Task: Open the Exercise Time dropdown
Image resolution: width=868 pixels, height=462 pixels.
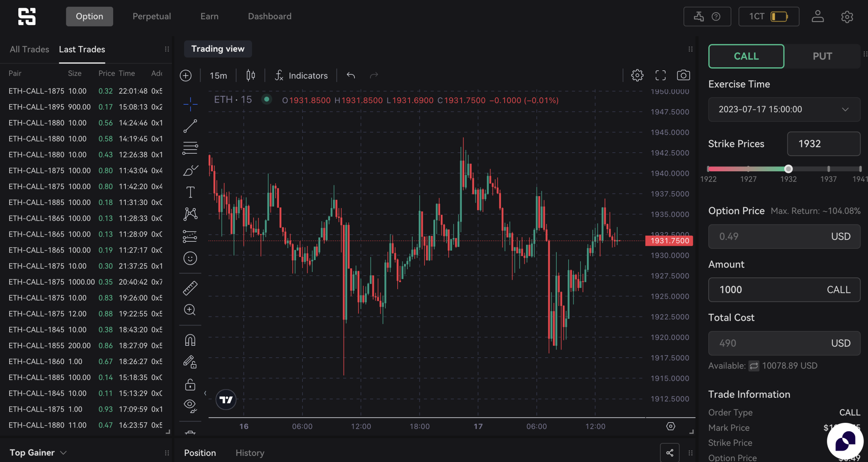Action: coord(784,109)
